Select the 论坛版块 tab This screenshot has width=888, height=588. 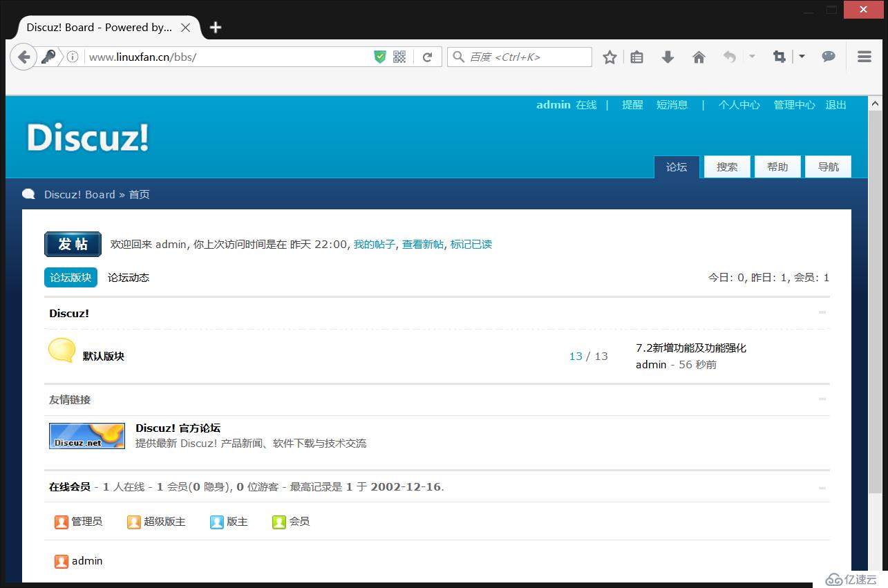(70, 277)
